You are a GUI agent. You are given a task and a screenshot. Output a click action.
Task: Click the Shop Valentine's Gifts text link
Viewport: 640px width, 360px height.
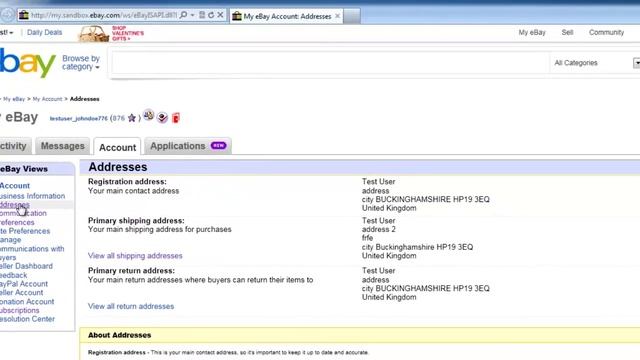tap(128, 33)
